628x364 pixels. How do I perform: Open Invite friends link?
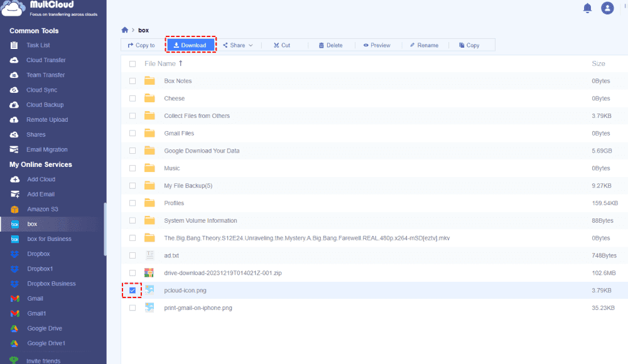click(x=43, y=361)
